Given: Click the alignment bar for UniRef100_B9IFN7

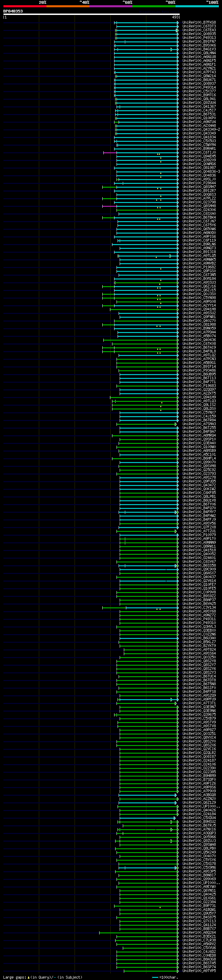Looking at the screenshot, I should click(x=147, y=42).
